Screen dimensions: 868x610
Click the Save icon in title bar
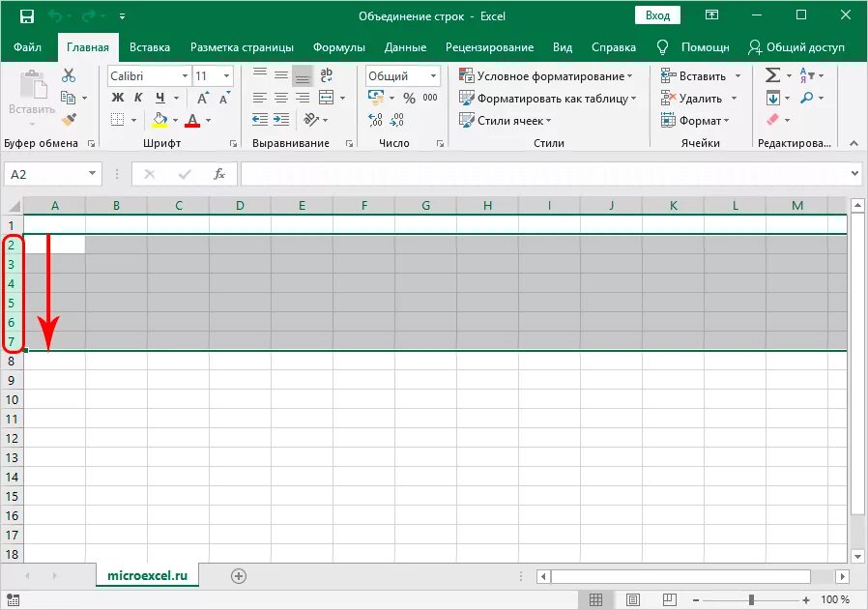pos(26,16)
